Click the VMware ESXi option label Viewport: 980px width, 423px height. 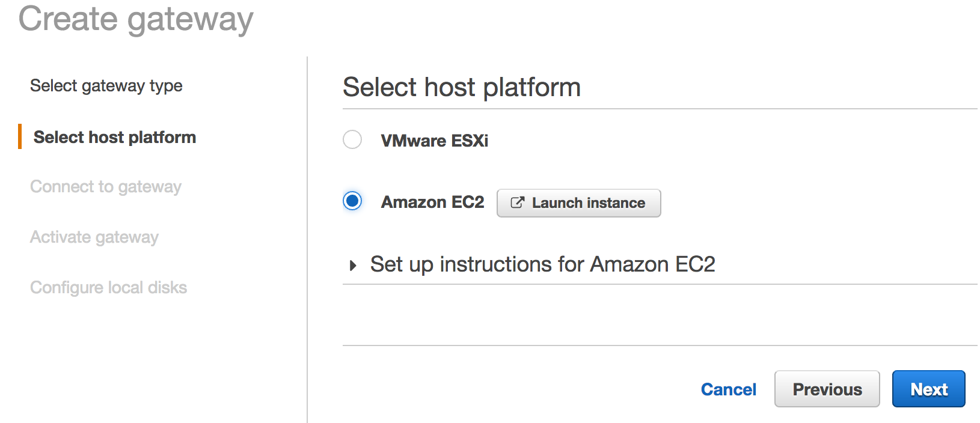[434, 141]
